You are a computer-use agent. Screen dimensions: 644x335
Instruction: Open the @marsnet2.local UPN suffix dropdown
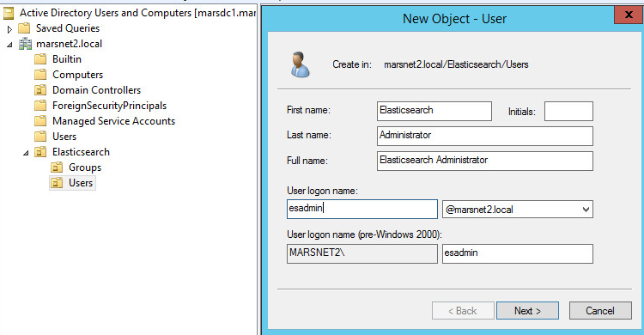(586, 210)
